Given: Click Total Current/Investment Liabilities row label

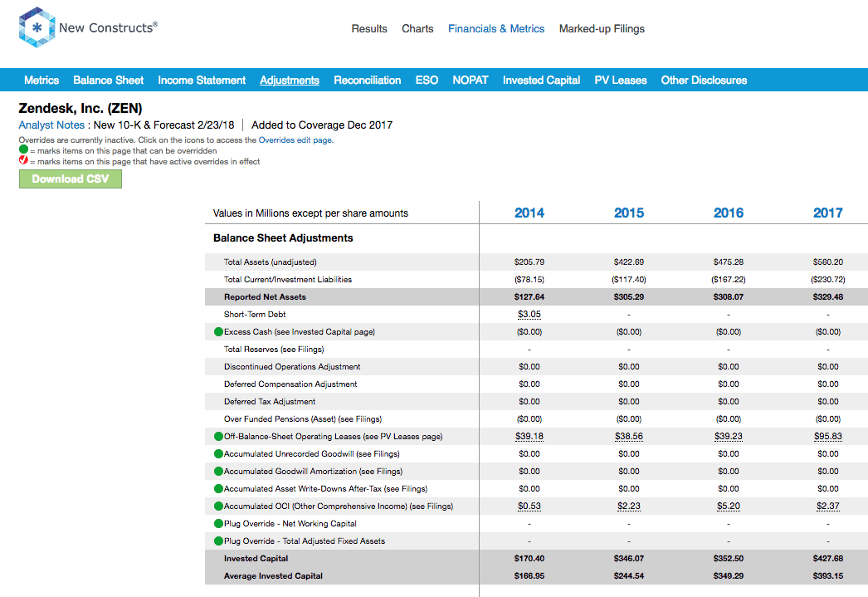Looking at the screenshot, I should click(288, 280).
